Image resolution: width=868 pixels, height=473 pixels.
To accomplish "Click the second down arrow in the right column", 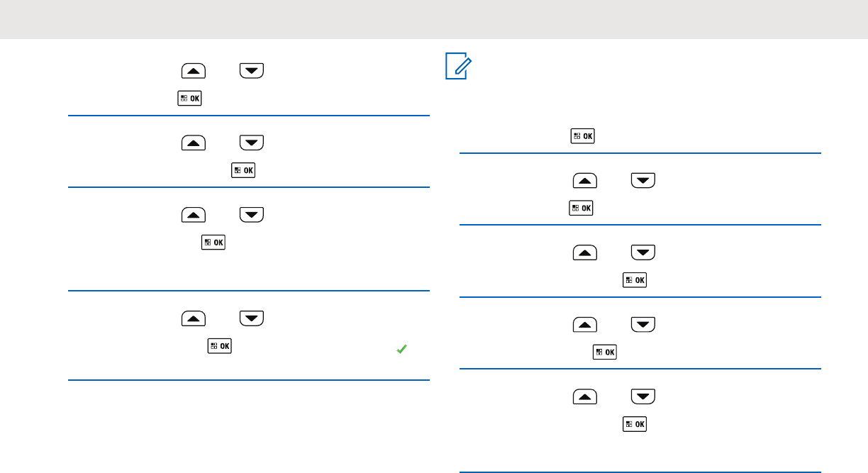I will pos(644,253).
